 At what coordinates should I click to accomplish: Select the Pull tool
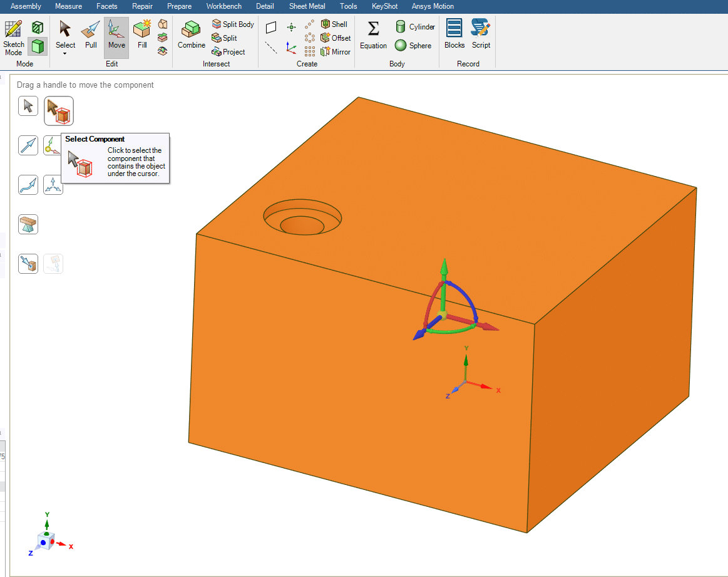pyautogui.click(x=91, y=35)
